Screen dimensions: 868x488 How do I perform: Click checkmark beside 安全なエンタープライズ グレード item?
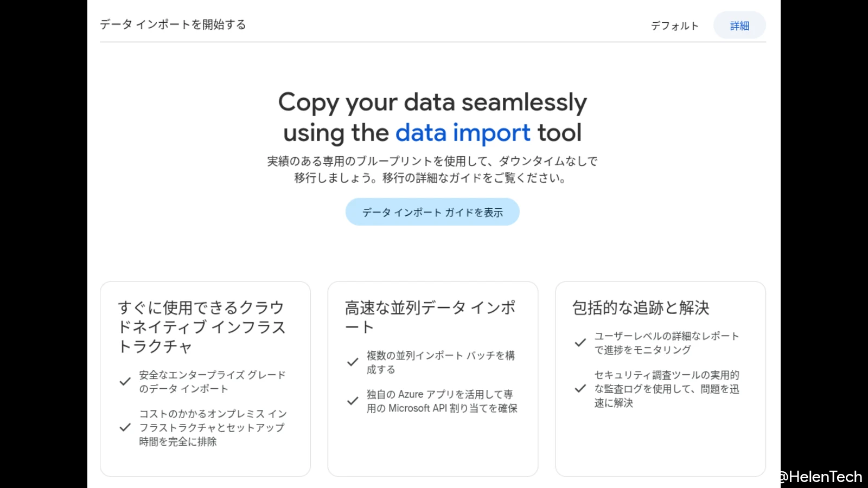pyautogui.click(x=125, y=382)
